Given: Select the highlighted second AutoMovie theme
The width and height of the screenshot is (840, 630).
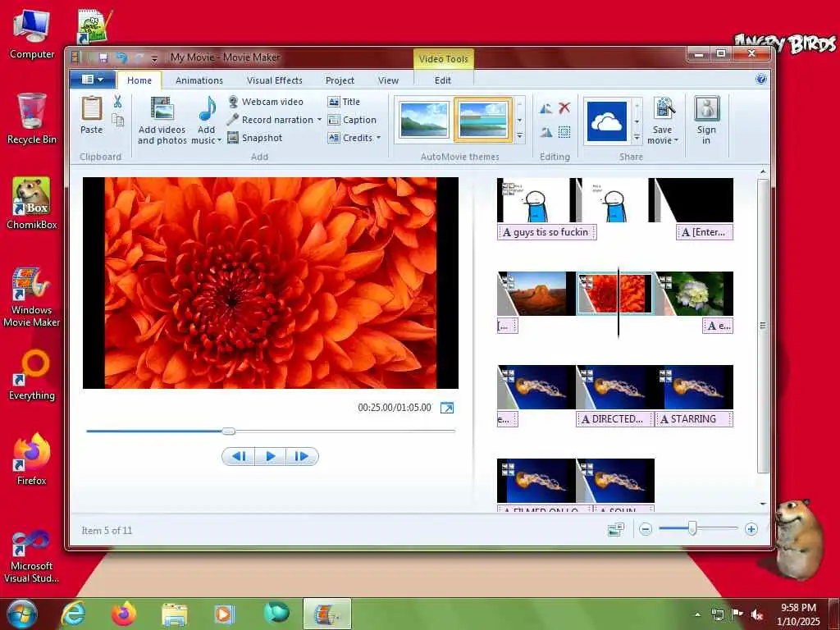Looking at the screenshot, I should [x=482, y=120].
